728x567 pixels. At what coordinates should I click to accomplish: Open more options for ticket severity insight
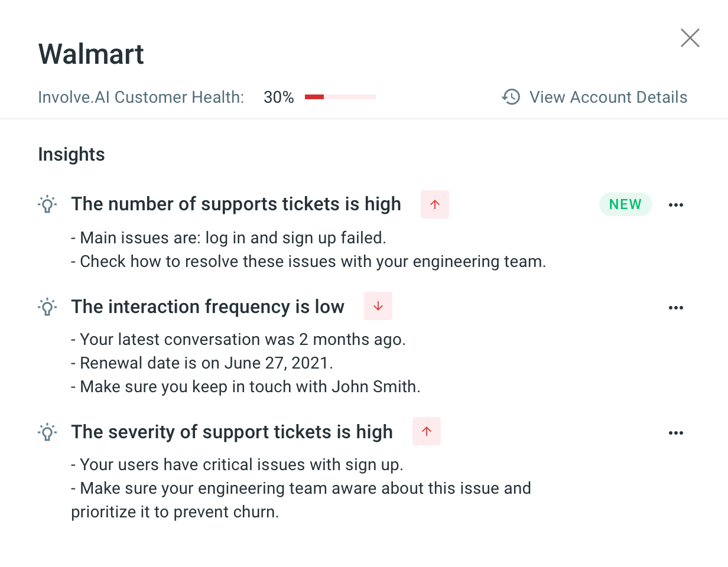pos(675,433)
